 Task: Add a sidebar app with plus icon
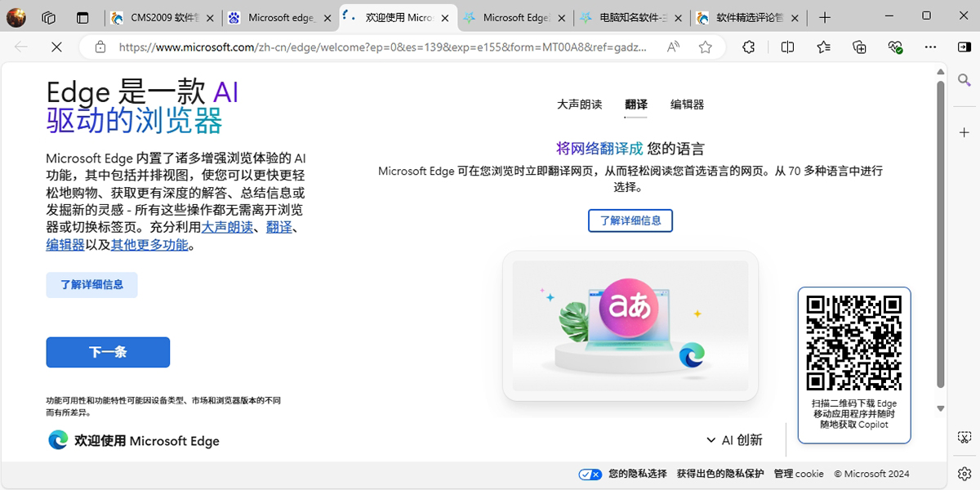pyautogui.click(x=964, y=132)
